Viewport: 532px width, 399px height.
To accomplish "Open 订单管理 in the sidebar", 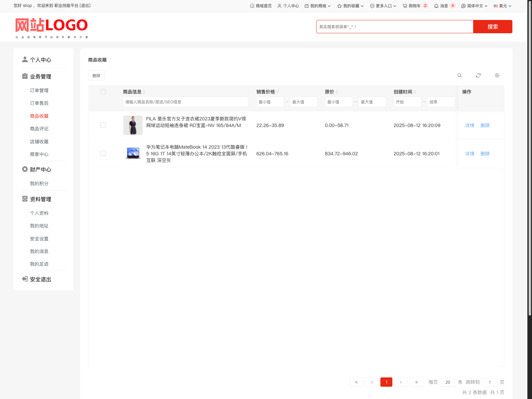I will (x=39, y=90).
